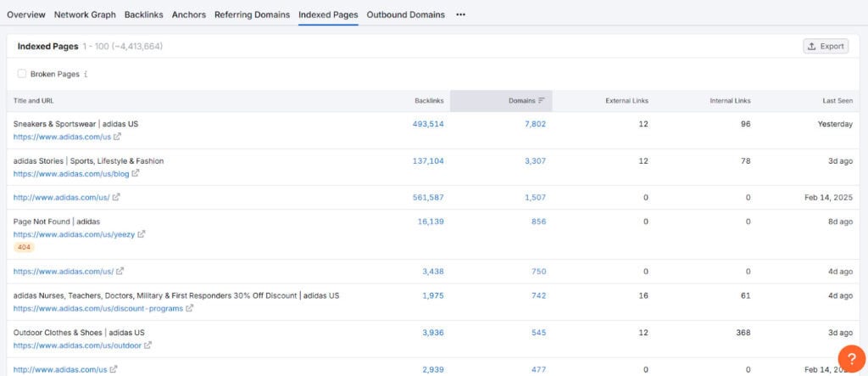Click the 'Yesterday' last seen value
Screen dimensions: 868x376
click(x=835, y=124)
